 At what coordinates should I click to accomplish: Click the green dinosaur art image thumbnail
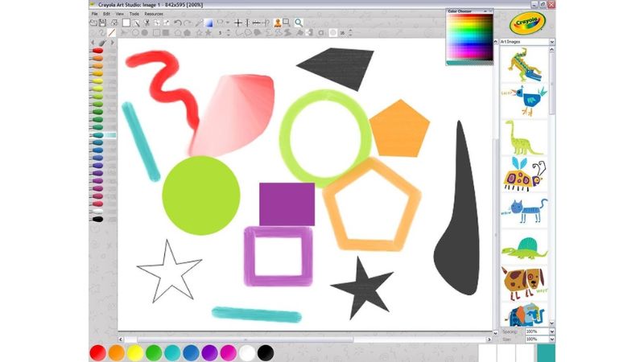(x=523, y=137)
